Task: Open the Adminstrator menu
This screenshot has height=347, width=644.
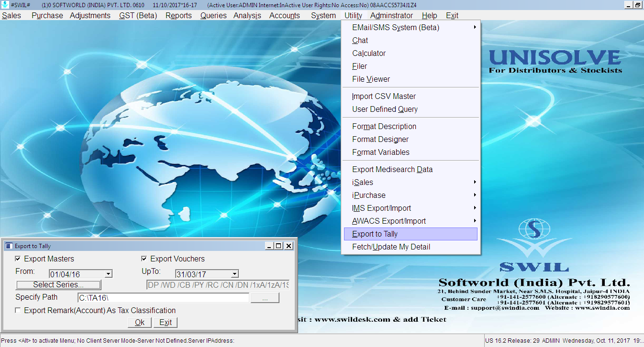Action: tap(391, 15)
